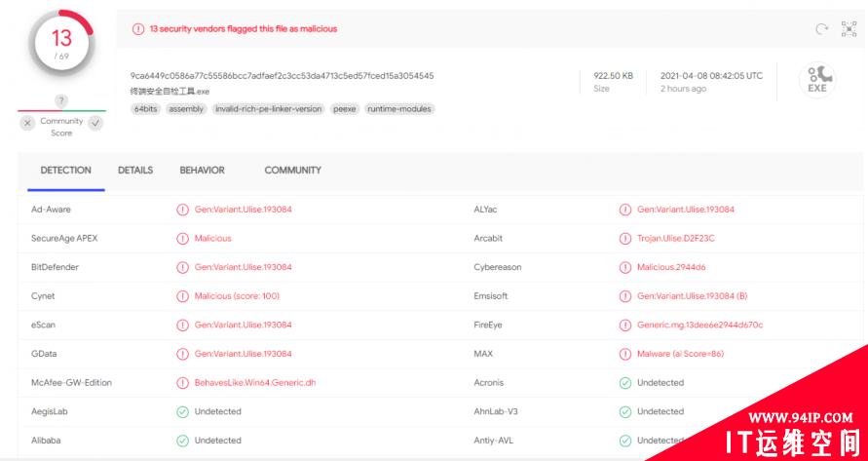Click the '2 hours ago' text
Image resolution: width=868 pixels, height=461 pixels.
point(683,89)
